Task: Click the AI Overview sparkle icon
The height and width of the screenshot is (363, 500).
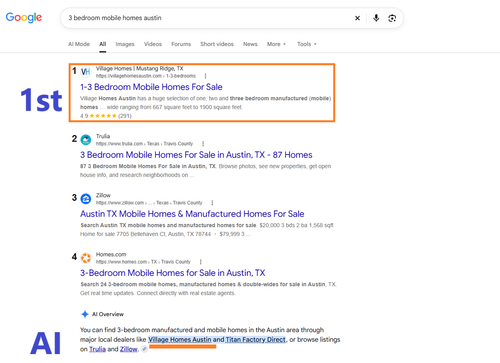Action: (x=85, y=314)
